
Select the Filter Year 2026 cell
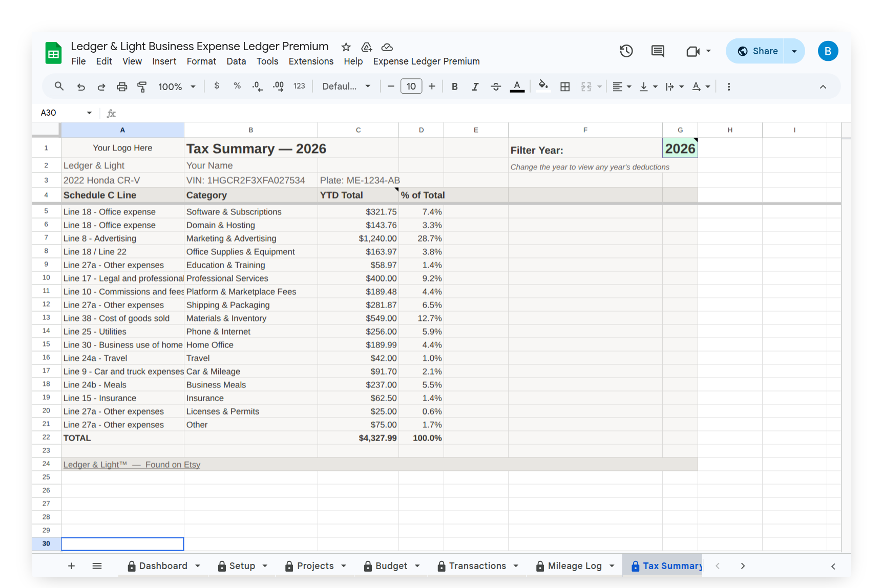point(680,148)
